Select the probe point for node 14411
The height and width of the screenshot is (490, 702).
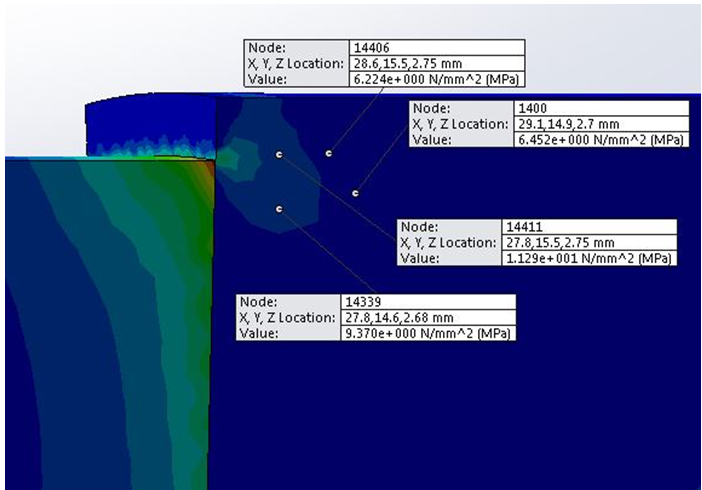point(279,154)
